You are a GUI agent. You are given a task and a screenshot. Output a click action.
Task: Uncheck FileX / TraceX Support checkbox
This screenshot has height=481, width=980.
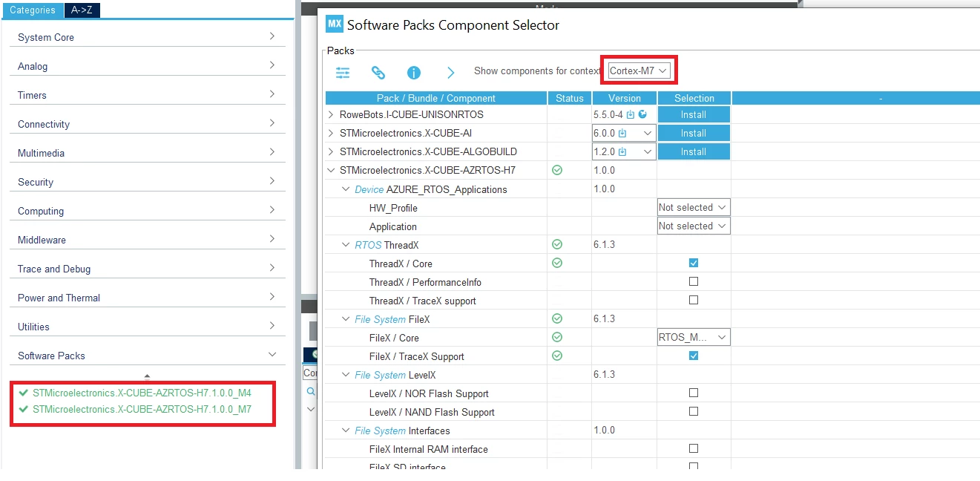coord(694,356)
